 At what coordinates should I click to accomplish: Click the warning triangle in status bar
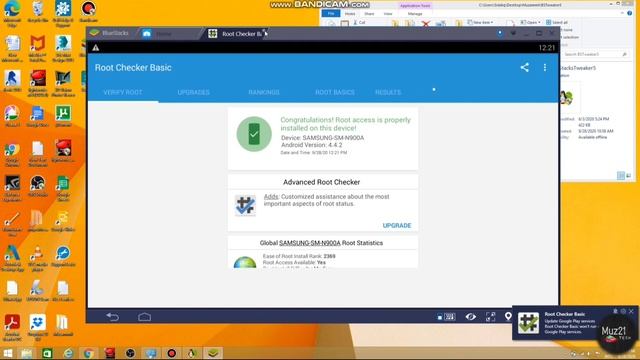coord(96,48)
